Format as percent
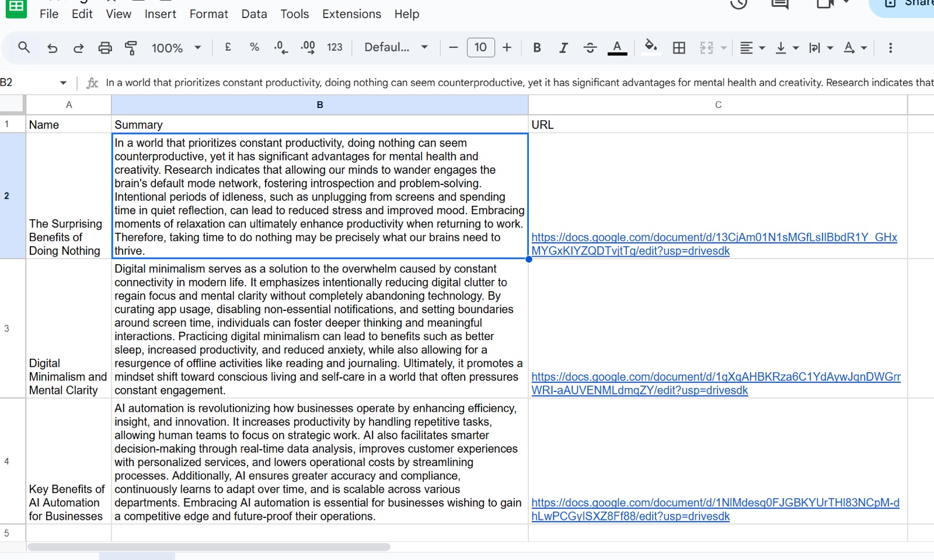The height and width of the screenshot is (560, 934). pos(255,47)
